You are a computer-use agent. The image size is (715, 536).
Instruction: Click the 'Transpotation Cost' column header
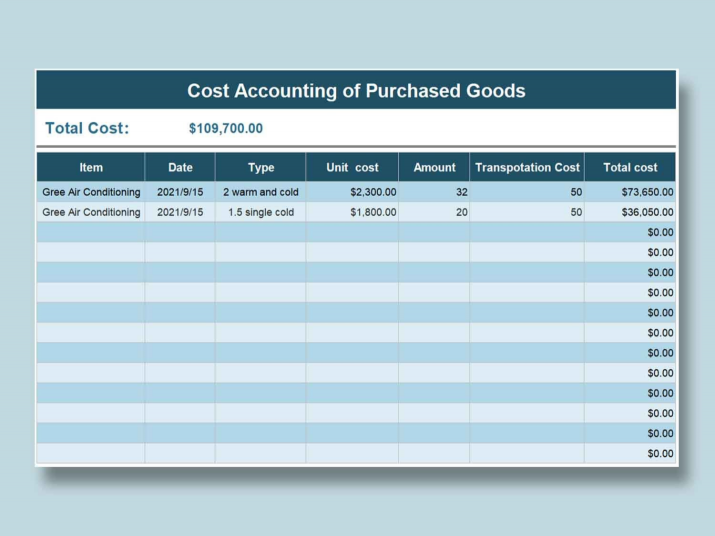tap(527, 167)
